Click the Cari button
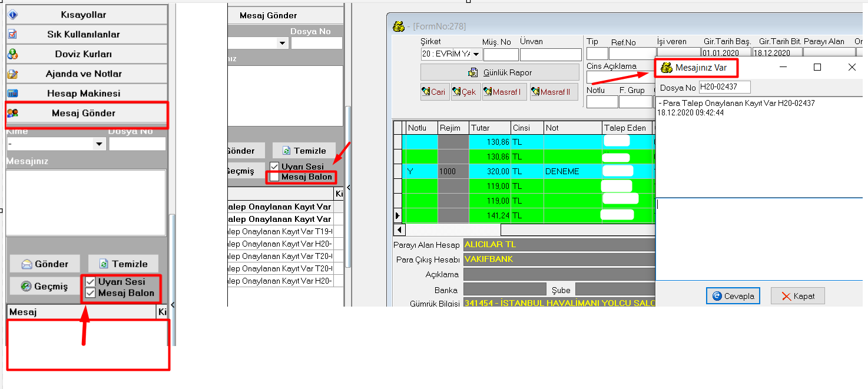The width and height of the screenshot is (868, 389). pyautogui.click(x=435, y=92)
